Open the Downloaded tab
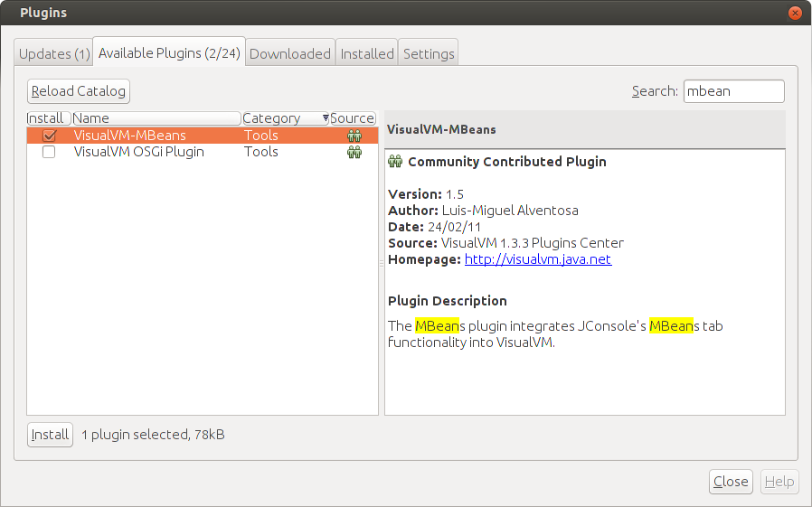Viewport: 812px width, 507px height. [290, 54]
